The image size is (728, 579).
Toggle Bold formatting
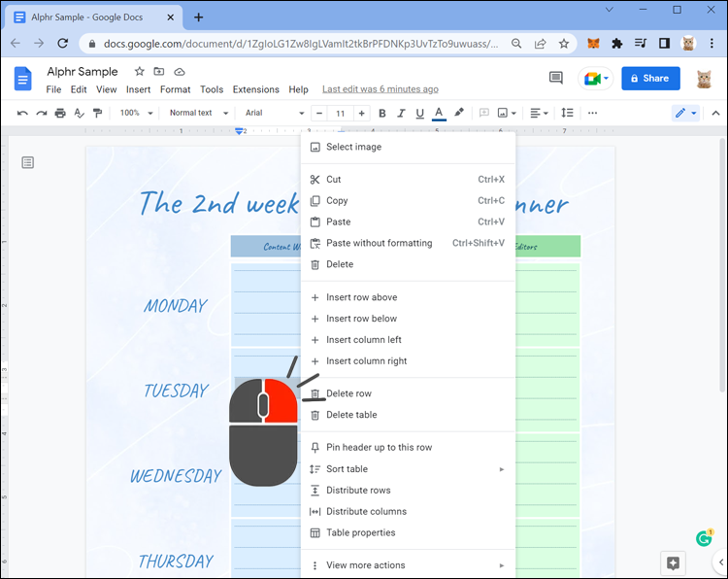[x=382, y=113]
